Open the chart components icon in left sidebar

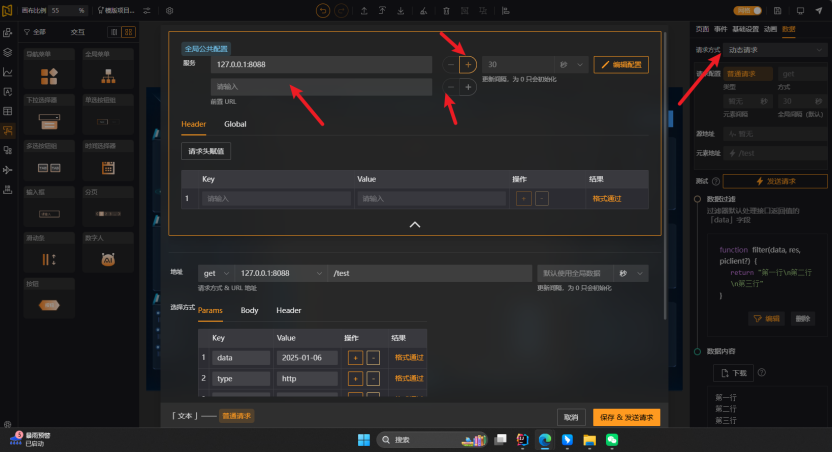[7, 72]
